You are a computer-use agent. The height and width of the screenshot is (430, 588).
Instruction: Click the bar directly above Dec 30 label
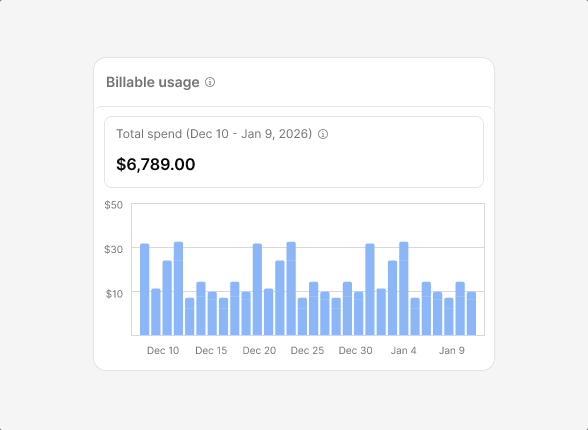click(358, 313)
